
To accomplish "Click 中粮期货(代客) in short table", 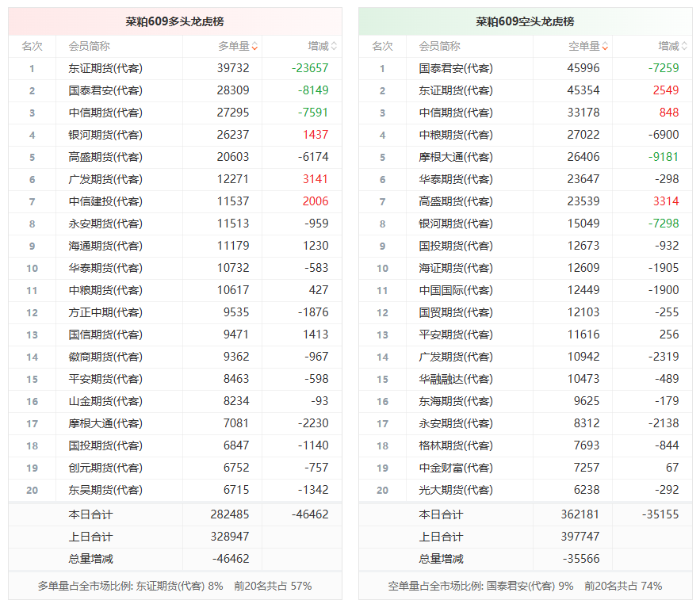I will click(x=456, y=135).
